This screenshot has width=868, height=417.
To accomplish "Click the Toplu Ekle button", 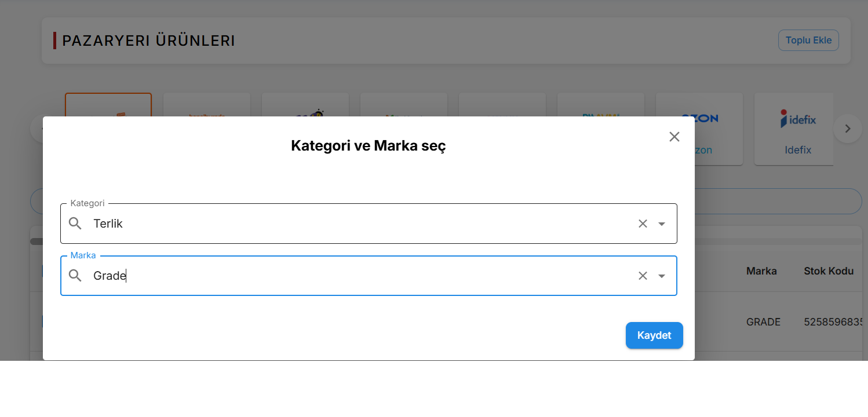I will coord(808,40).
